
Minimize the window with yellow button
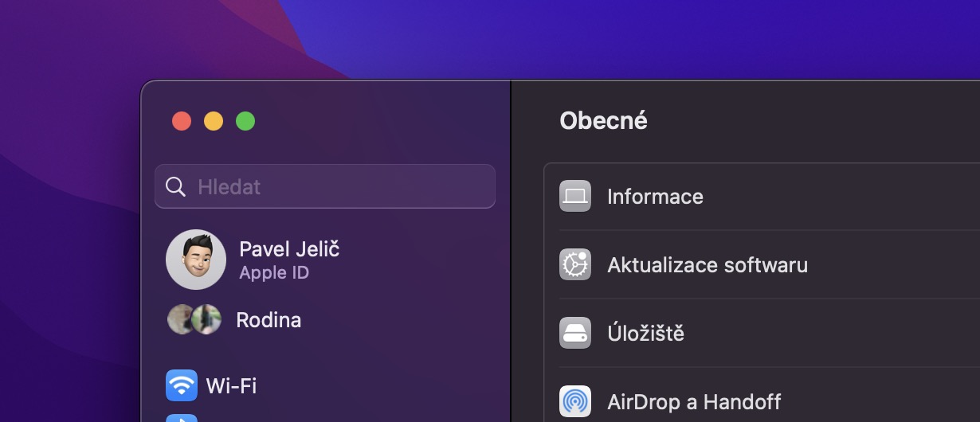pos(214,121)
